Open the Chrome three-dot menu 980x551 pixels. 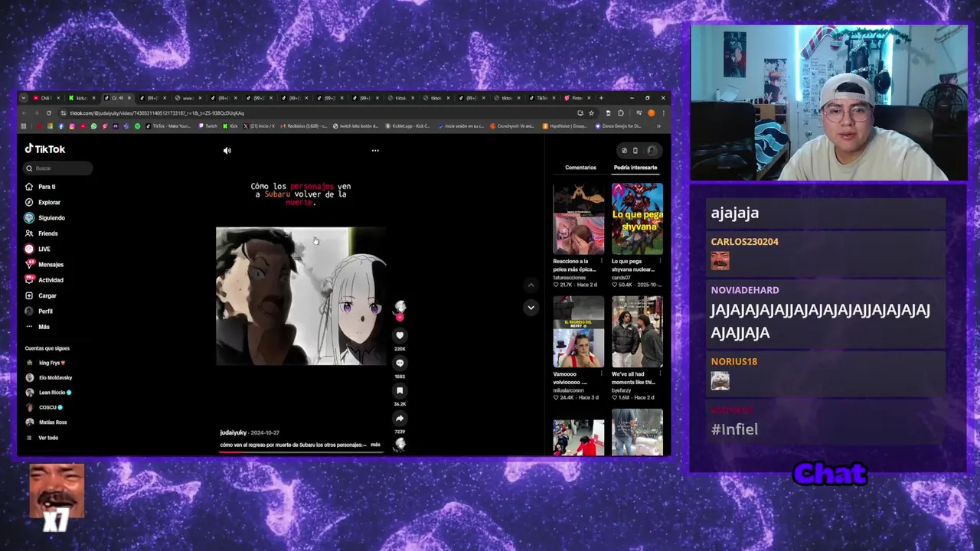pos(663,113)
